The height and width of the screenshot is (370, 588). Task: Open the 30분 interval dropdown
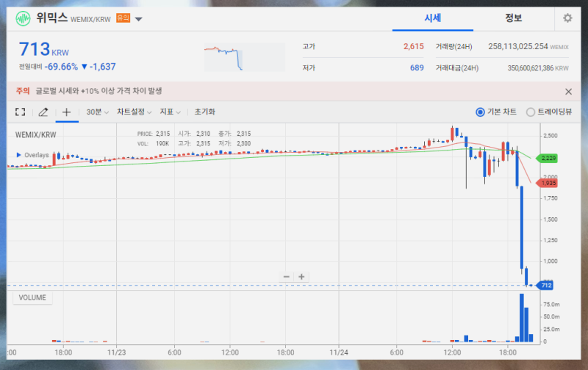tap(97, 112)
